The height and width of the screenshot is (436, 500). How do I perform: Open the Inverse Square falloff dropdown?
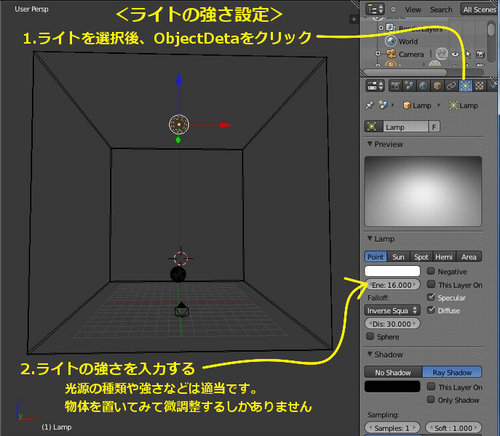(x=392, y=311)
